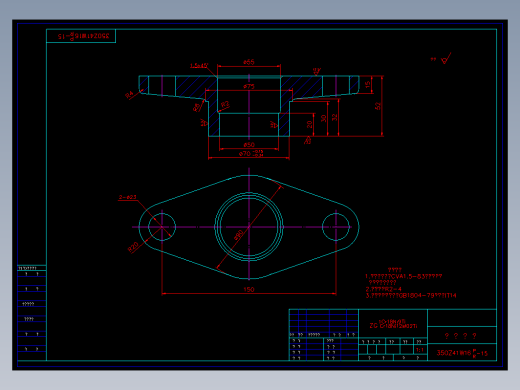Select the 1.5x45° chamfer callout

point(199,66)
